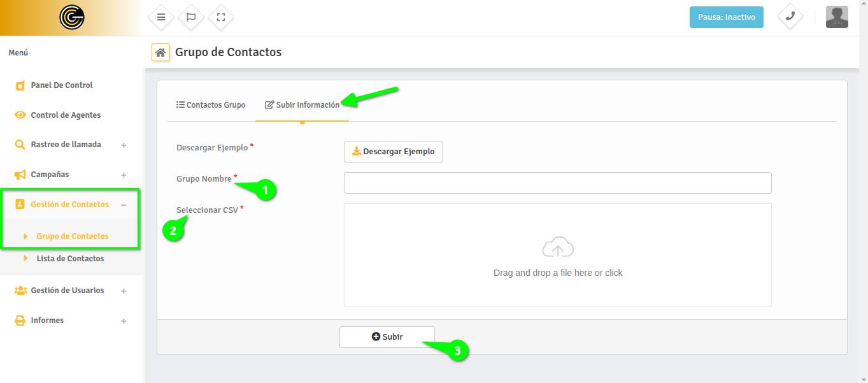Open Lista de Contactos in sidebar
868x383 pixels.
tap(70, 259)
